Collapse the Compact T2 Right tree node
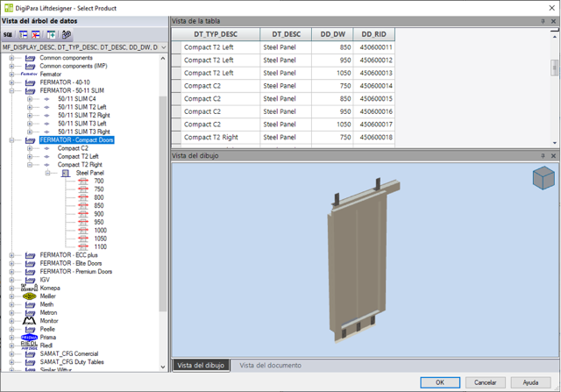561x392 pixels. tap(30, 165)
